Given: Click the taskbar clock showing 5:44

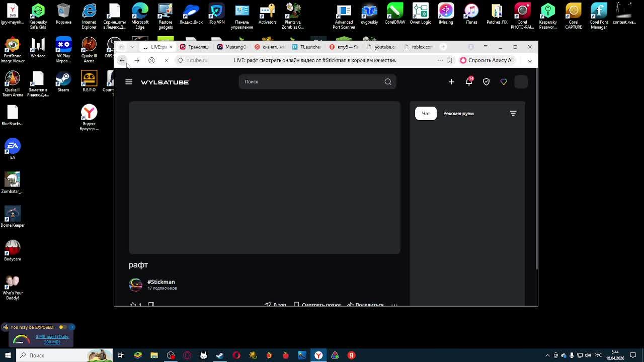Looking at the screenshot, I should [615, 355].
